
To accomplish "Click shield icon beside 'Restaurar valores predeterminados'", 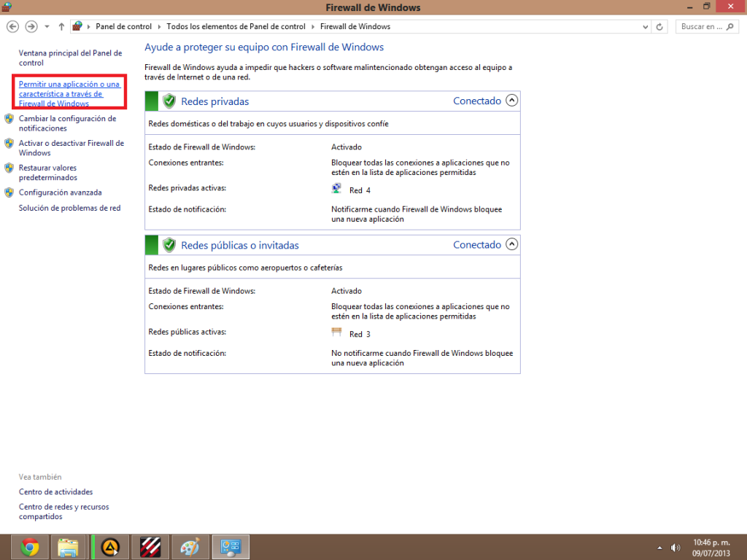I will click(9, 168).
